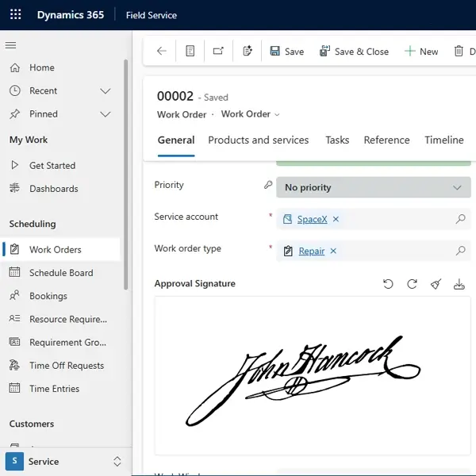Image resolution: width=476 pixels, height=476 pixels.
Task: Open the Tasks tab
Action: tap(337, 140)
